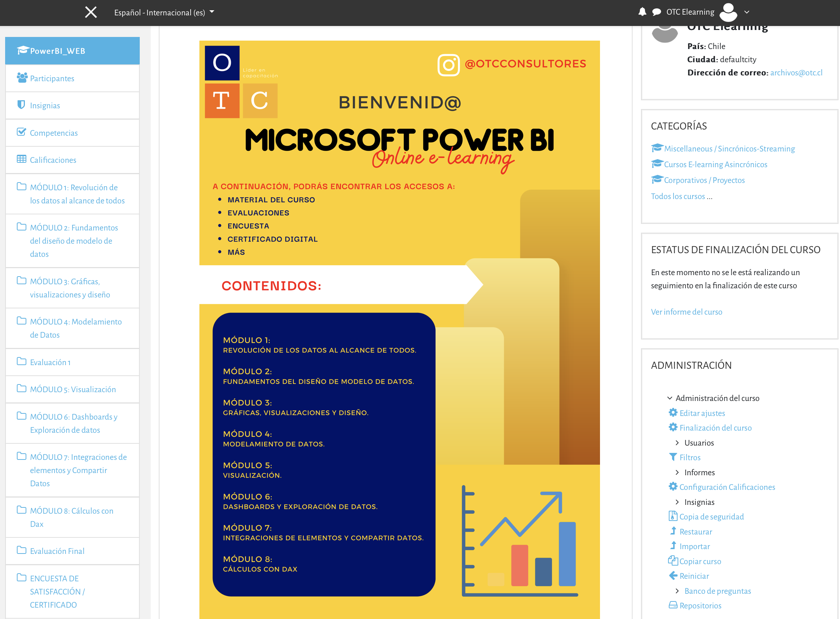
Task: Go to MÓDULO 2: Fundamentos del diseño
Action: coord(72,241)
